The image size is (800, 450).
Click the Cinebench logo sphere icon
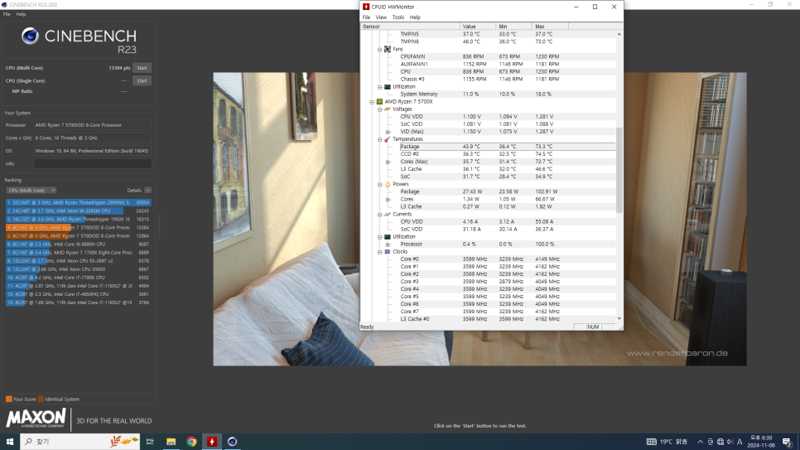tap(30, 36)
